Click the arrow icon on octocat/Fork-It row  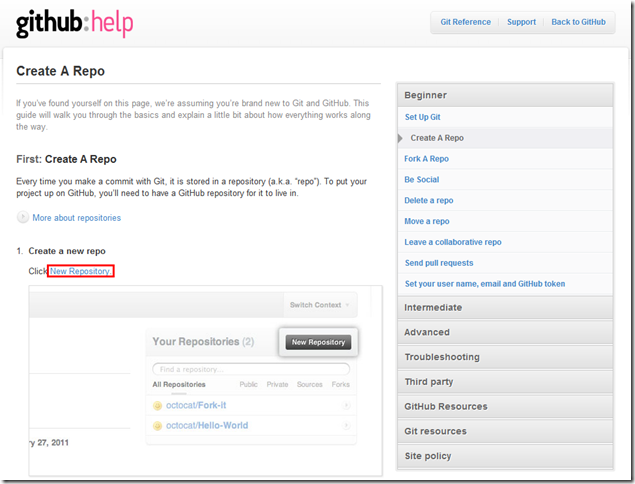[346, 405]
